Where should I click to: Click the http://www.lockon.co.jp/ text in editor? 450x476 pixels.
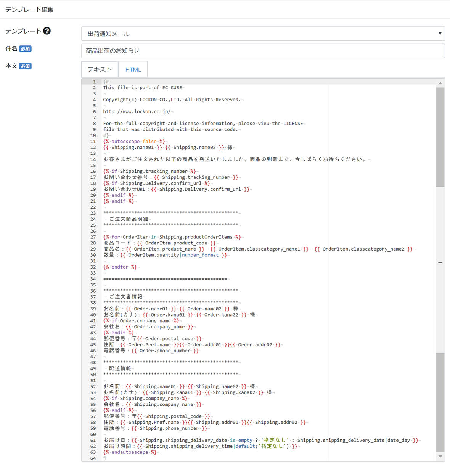point(137,112)
